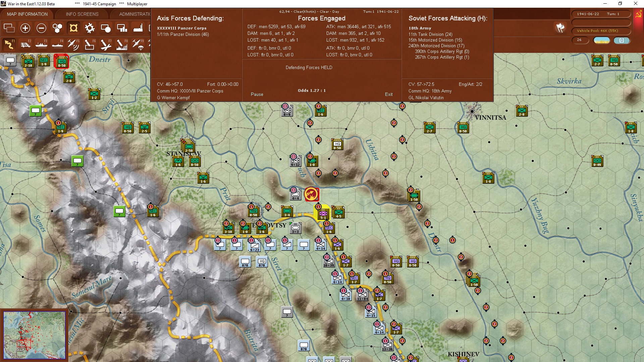Click the end turn flags icon
The image size is (644, 362).
[x=560, y=27]
